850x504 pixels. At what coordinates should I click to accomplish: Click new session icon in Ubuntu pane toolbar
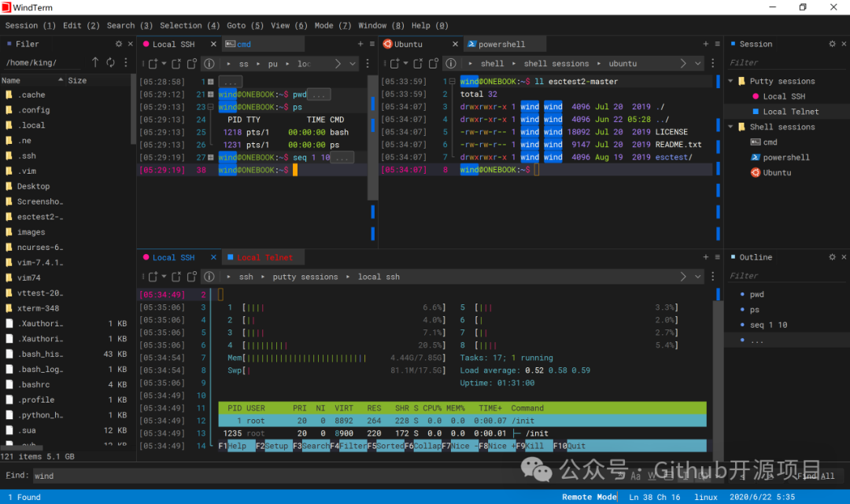394,64
